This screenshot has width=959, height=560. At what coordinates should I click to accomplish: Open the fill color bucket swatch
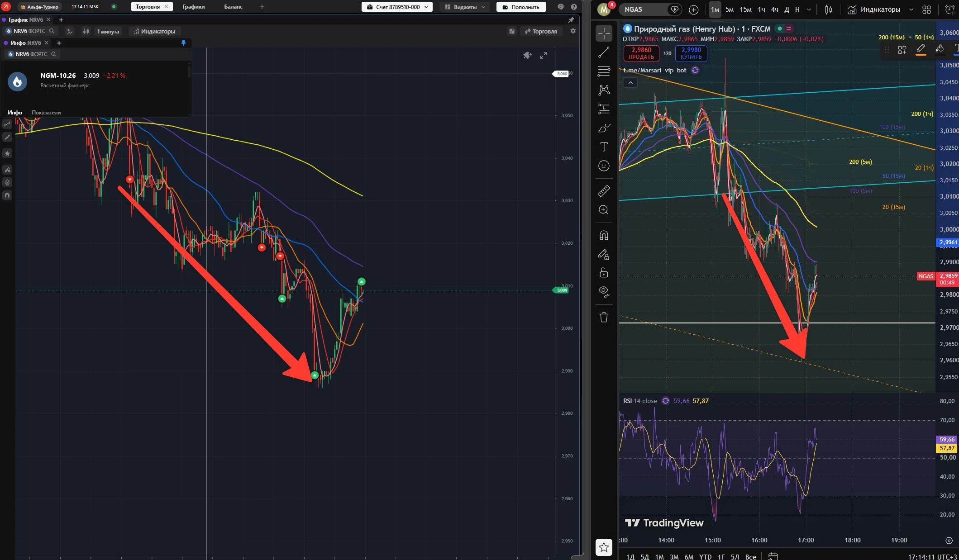[x=940, y=49]
